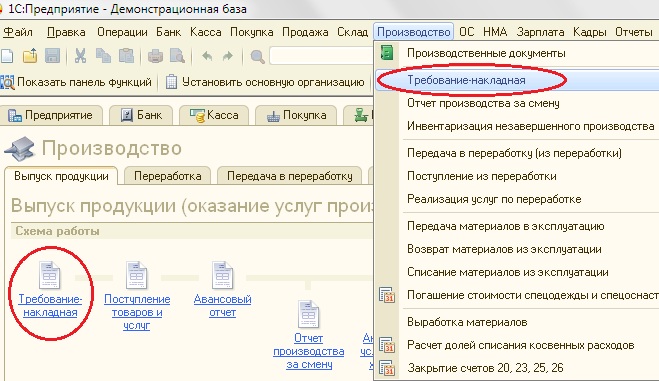
Task: Open the НМА menu
Action: 495,32
